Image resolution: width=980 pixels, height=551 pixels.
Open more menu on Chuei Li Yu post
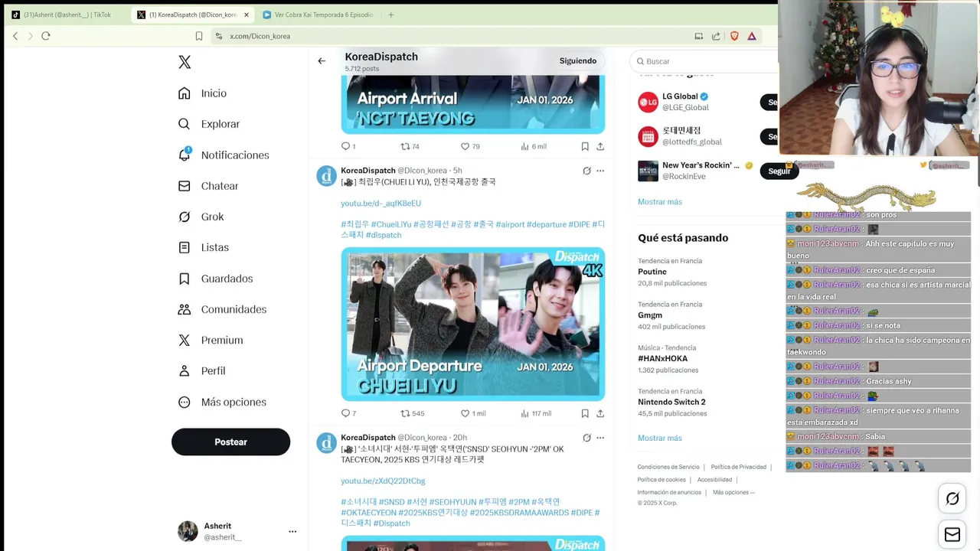tap(600, 171)
